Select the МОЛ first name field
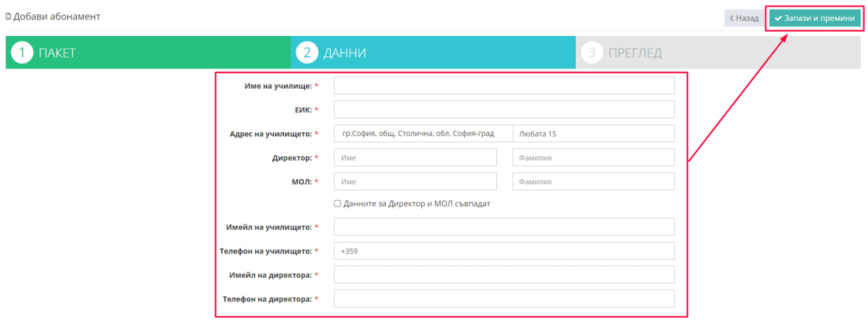 415,182
